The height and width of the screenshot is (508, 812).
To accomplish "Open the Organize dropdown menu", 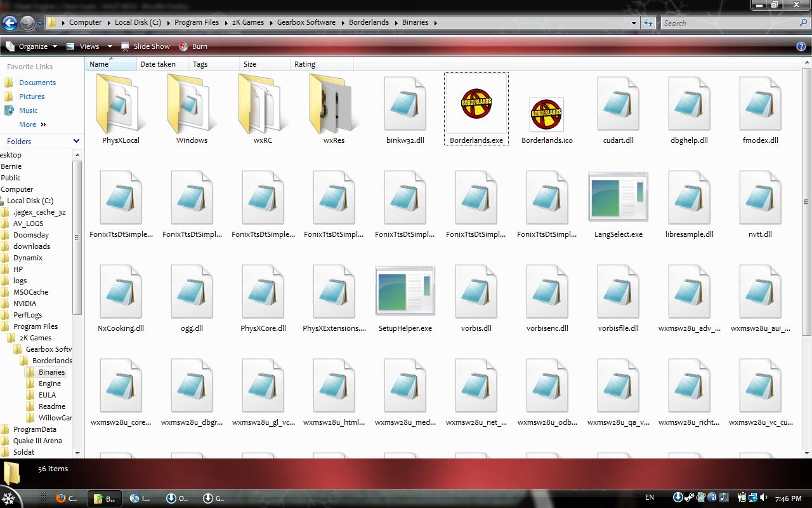I will 31,46.
